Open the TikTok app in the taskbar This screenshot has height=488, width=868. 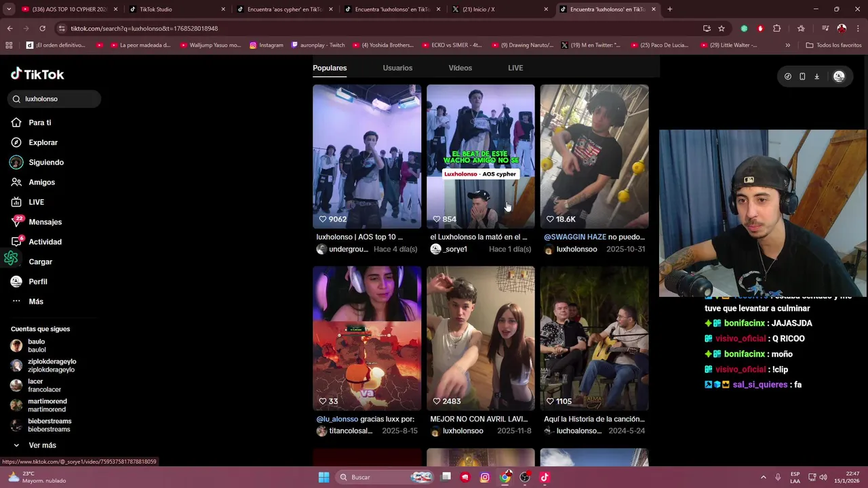545,477
